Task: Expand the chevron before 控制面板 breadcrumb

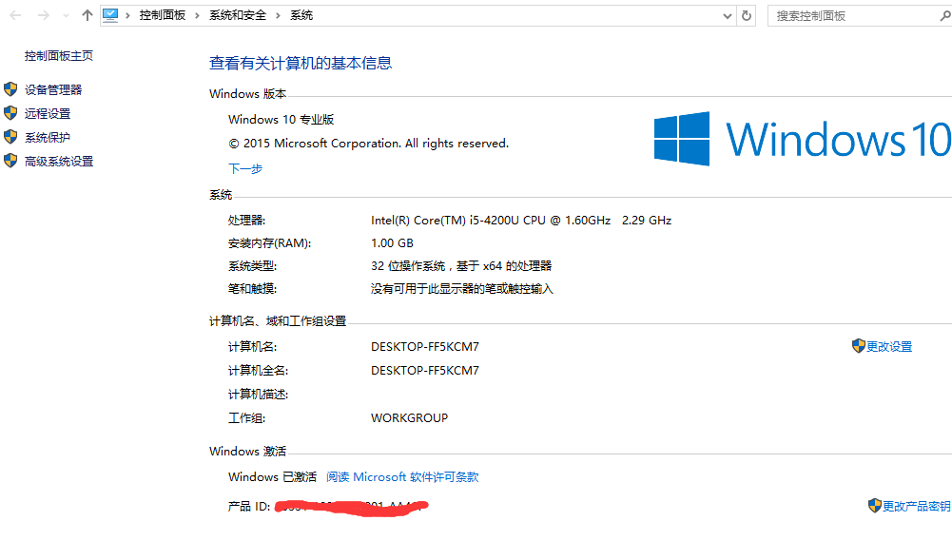Action: [127, 16]
